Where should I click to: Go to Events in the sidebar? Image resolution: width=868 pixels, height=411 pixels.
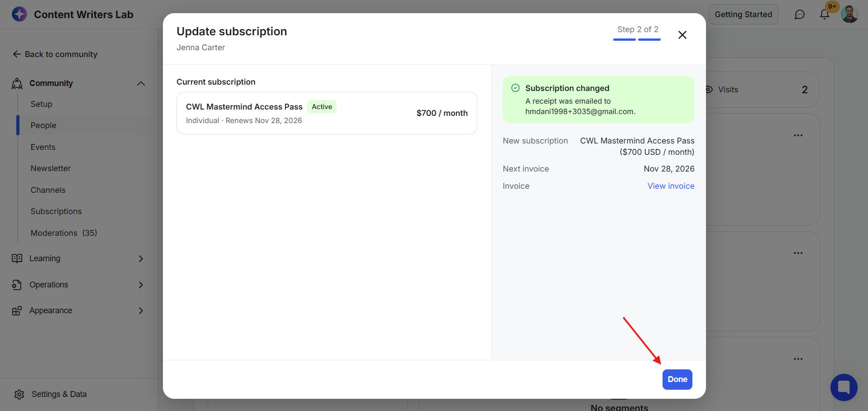(84, 147)
